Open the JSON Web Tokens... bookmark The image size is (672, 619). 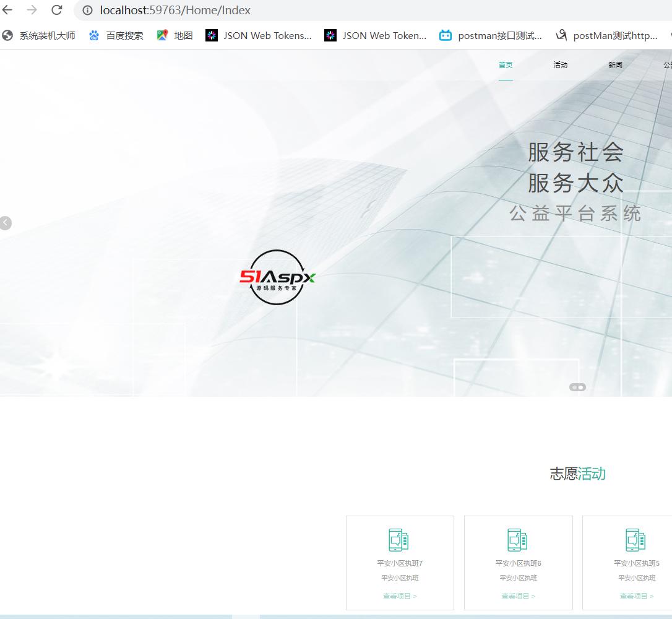[267, 35]
